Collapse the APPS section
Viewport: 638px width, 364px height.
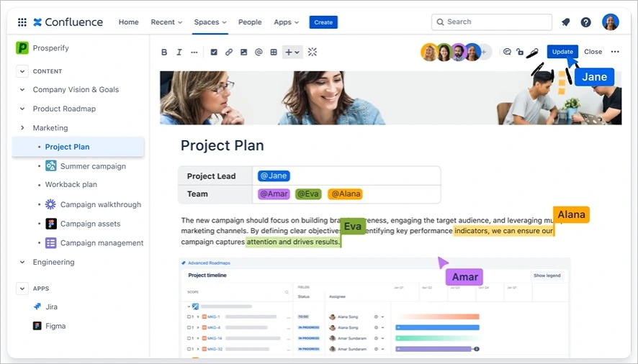click(22, 288)
